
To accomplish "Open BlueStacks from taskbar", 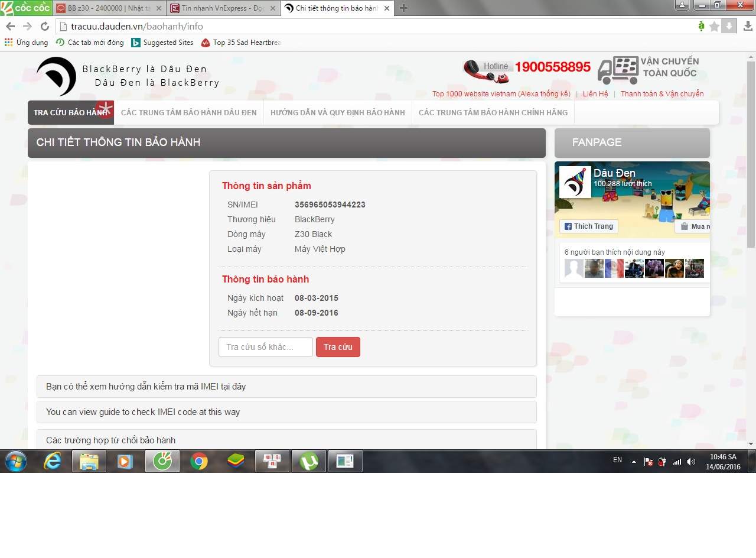I will [236, 461].
